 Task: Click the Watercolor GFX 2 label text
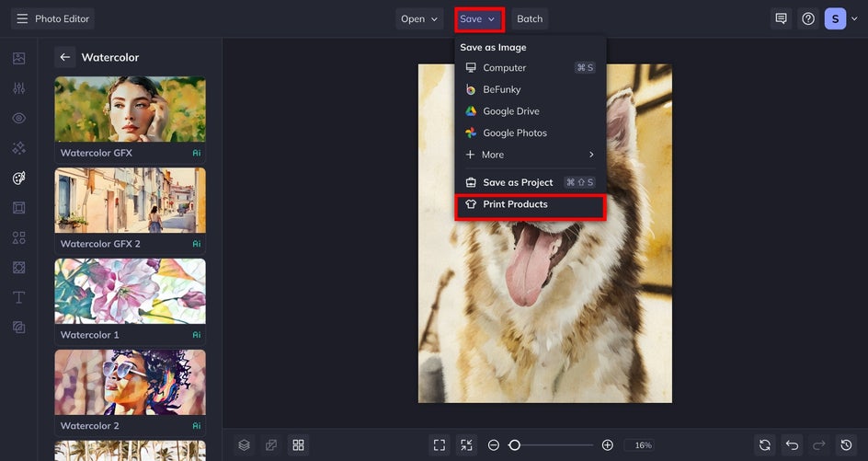click(100, 243)
